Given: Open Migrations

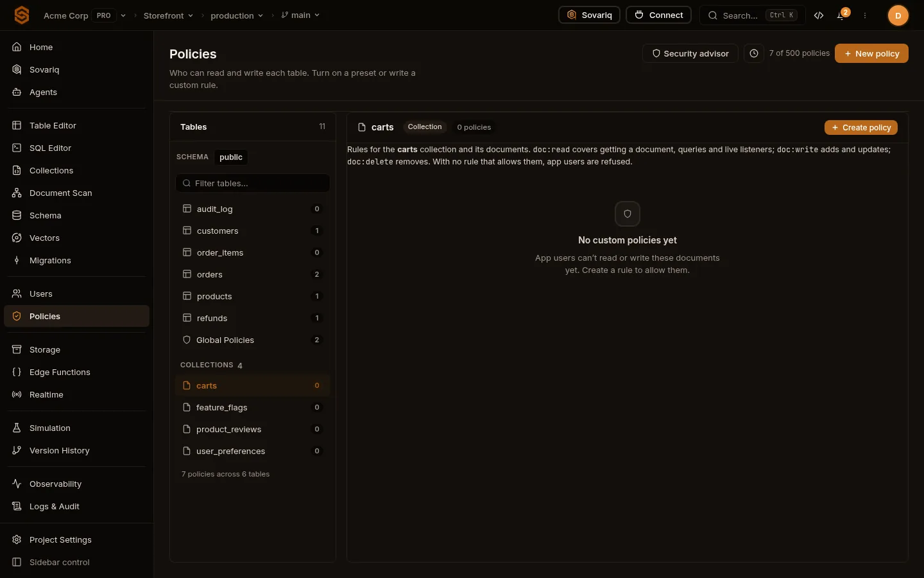Looking at the screenshot, I should tap(76, 260).
